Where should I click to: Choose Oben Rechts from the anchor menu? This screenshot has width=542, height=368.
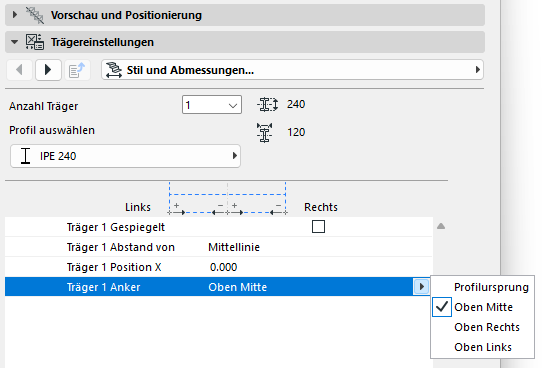(483, 327)
